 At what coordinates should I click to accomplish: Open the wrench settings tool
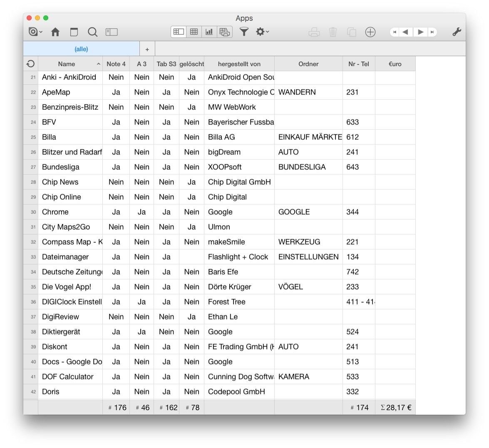[x=457, y=32]
